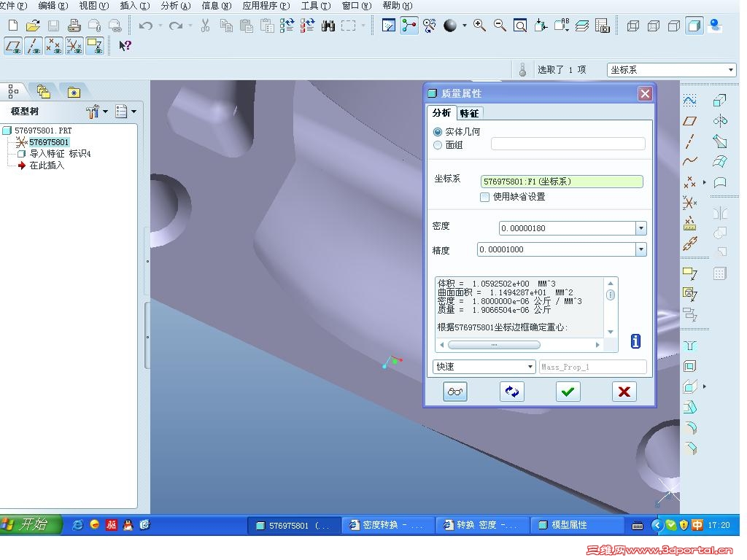Select the 实体几何 radio button
Viewport: 747px width, 560px height.
click(438, 132)
